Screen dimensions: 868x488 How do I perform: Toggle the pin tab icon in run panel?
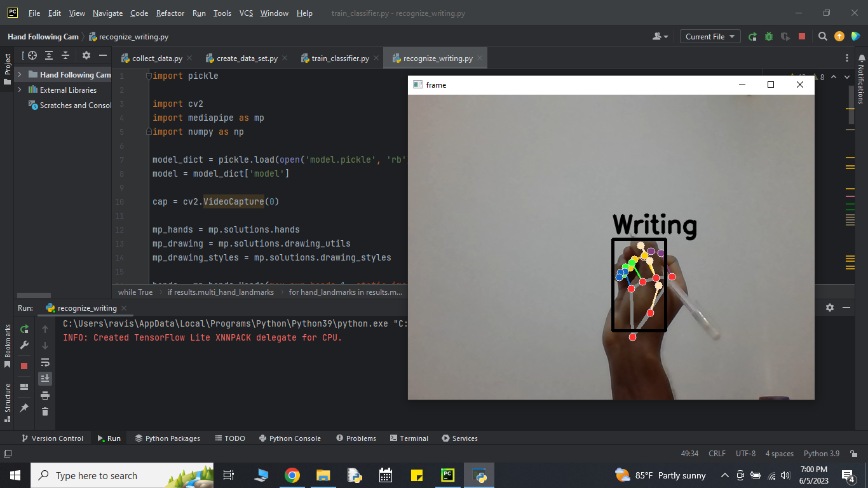pos(24,408)
